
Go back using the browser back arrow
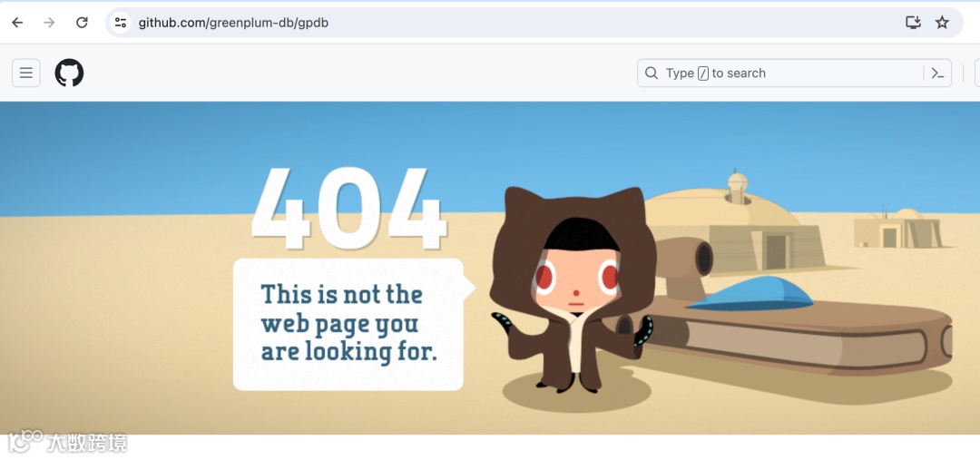pyautogui.click(x=17, y=23)
